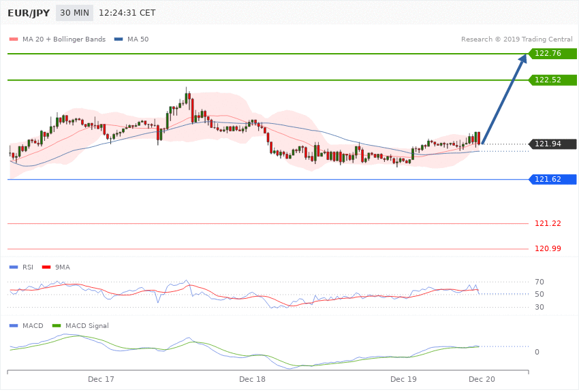This screenshot has width=579, height=392.
Task: Click the MACD 0 axis value
Action: click(537, 352)
